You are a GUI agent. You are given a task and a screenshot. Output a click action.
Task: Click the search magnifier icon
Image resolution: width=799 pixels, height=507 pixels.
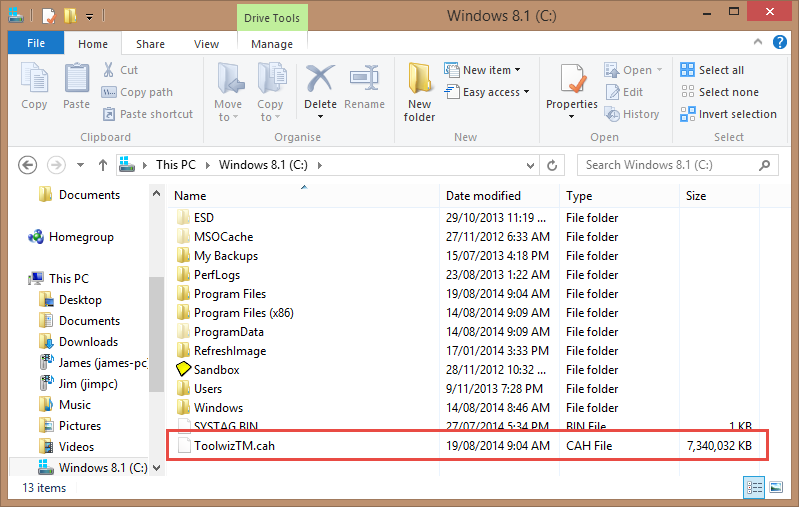764,165
